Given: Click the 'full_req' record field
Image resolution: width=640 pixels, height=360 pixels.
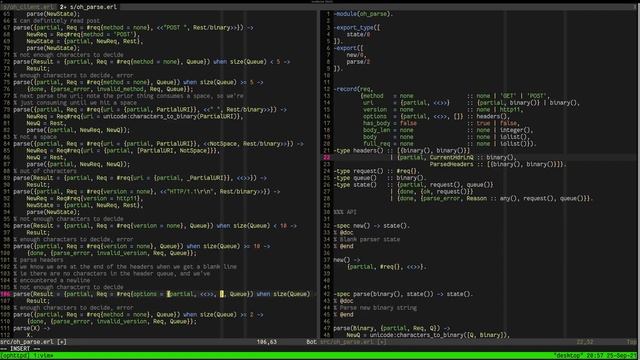Looking at the screenshot, I should (376, 144).
